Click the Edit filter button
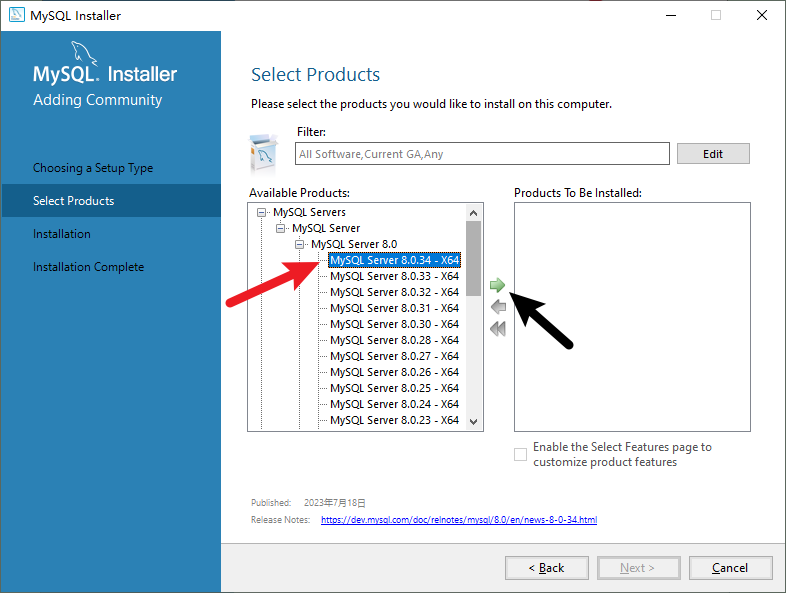786x593 pixels. coord(713,154)
